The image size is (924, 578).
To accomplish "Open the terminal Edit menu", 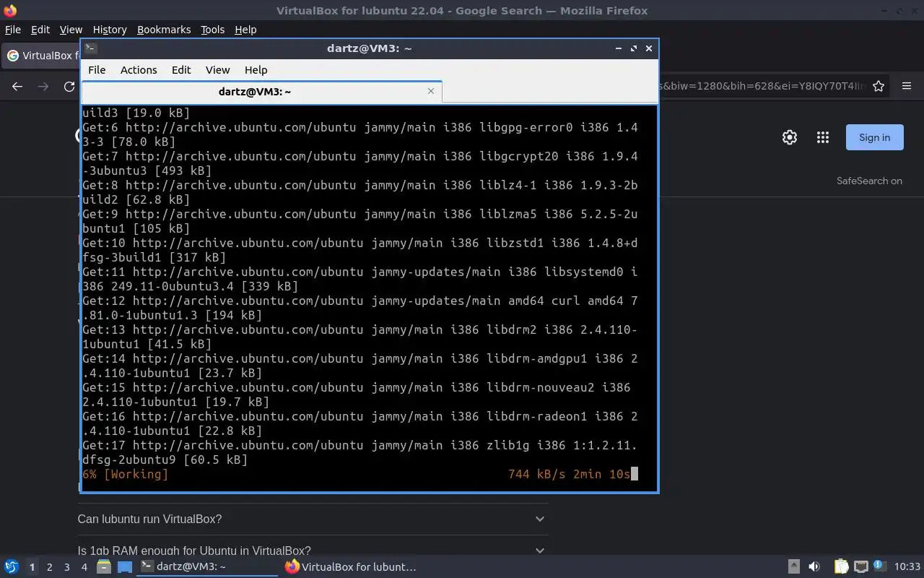I will coord(181,70).
